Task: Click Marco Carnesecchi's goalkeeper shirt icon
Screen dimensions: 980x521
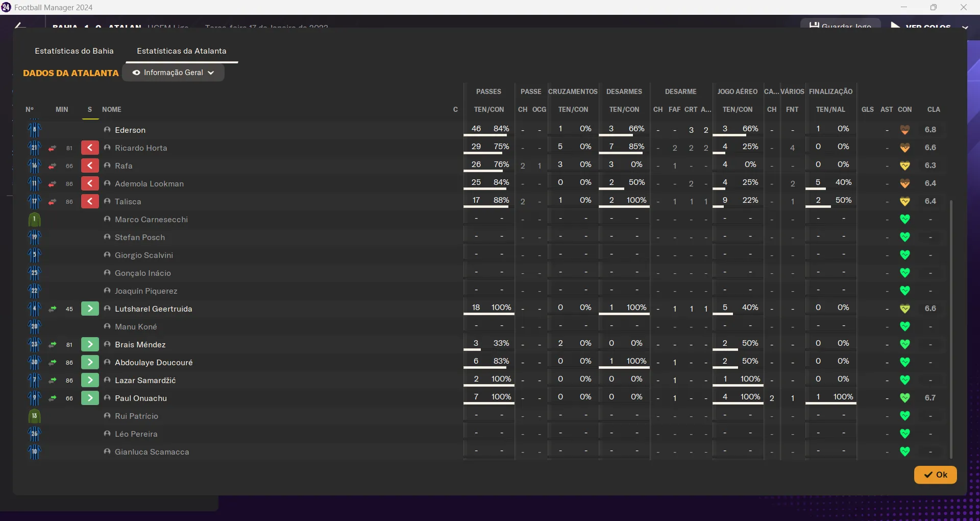Action: 34,220
